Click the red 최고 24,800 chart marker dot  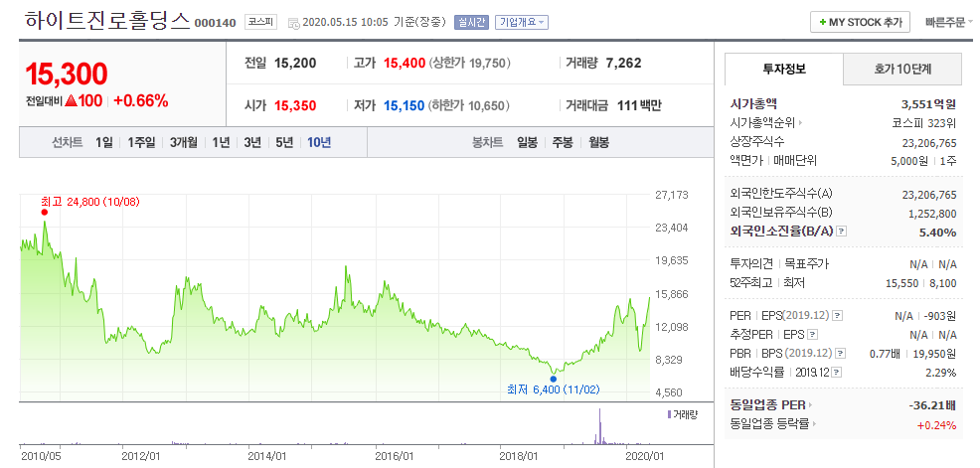point(45,213)
